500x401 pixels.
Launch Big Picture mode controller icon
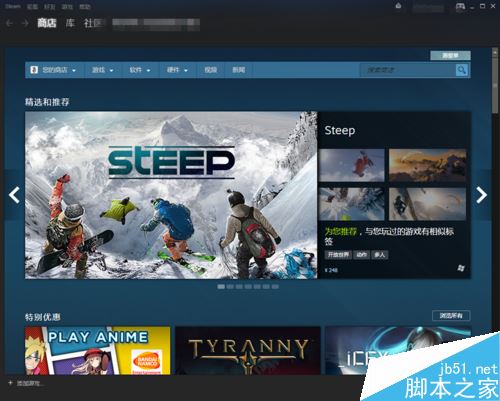(x=460, y=6)
